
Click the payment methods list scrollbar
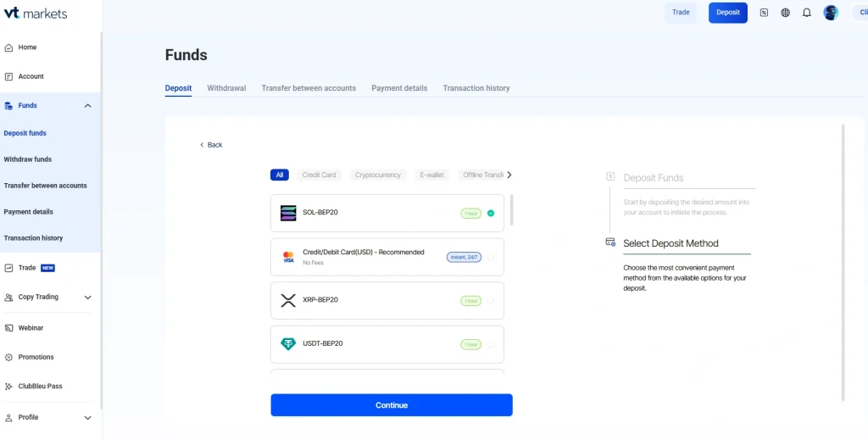511,209
